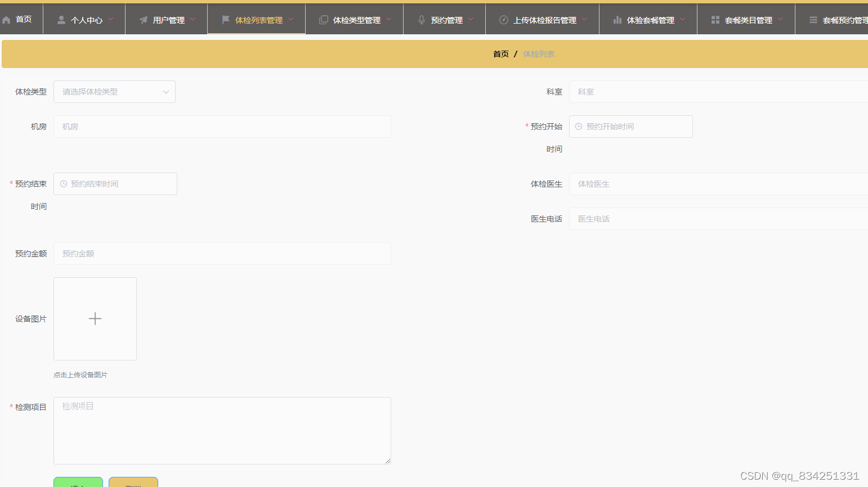
Task: Open the 预约管理 menu label
Action: pos(447,20)
